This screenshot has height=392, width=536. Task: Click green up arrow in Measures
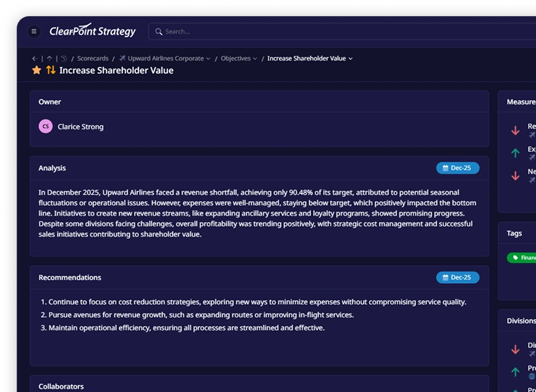coord(515,153)
